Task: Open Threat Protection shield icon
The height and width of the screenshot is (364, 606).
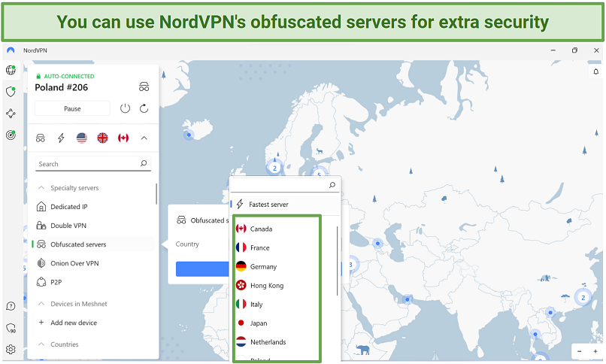Action: coord(11,92)
